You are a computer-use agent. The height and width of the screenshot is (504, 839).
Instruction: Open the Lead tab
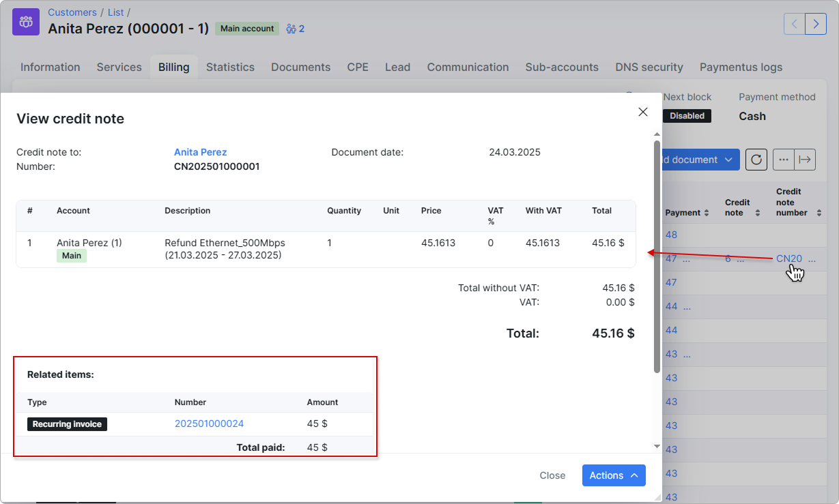pyautogui.click(x=397, y=67)
